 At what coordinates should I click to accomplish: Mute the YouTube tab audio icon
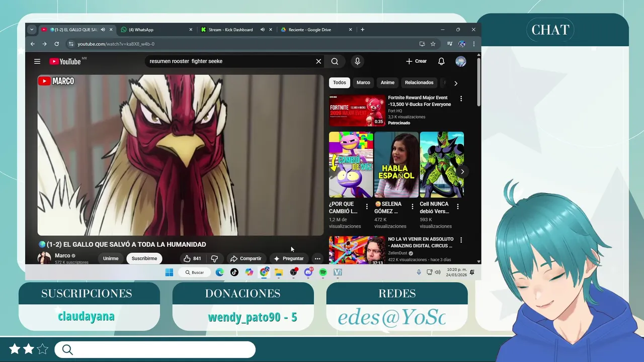pyautogui.click(x=103, y=30)
